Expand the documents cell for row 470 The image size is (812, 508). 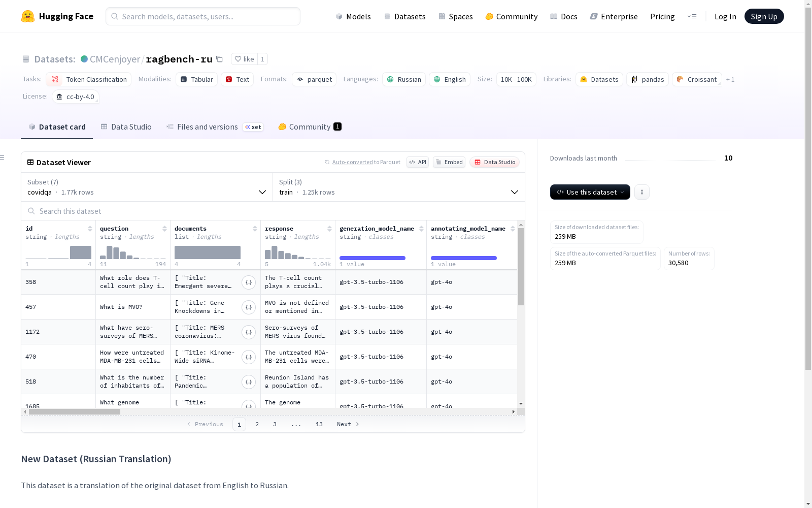[x=249, y=357]
